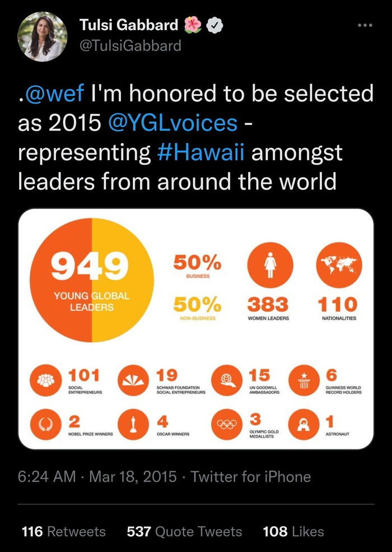The width and height of the screenshot is (392, 552).
Task: Click the tweet timestamp Mar 18, 2015
Action: pos(133,477)
